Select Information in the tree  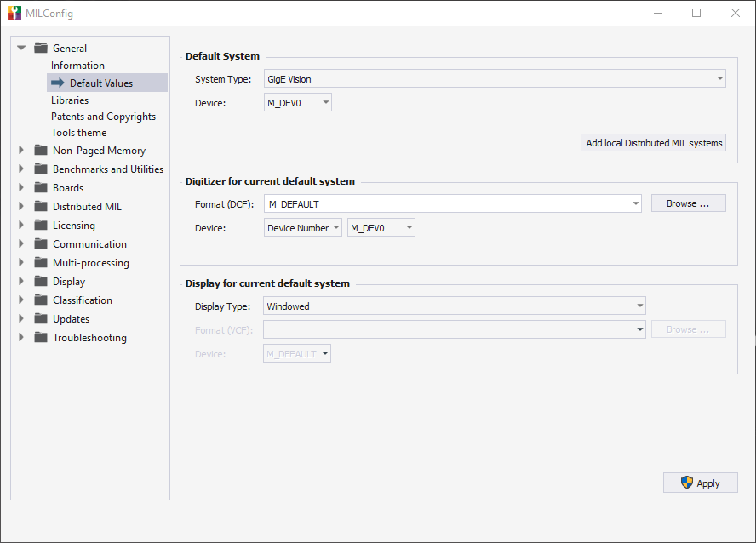(77, 65)
